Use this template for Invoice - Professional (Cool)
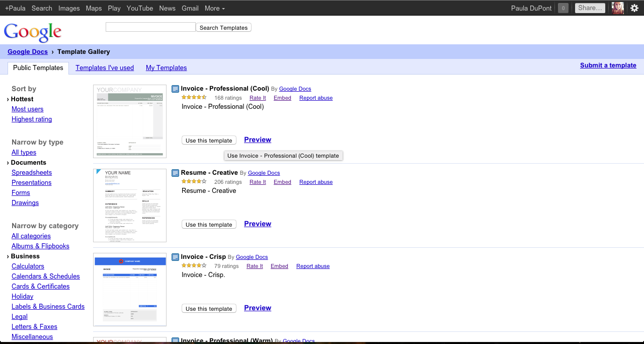The height and width of the screenshot is (344, 644). pos(209,141)
